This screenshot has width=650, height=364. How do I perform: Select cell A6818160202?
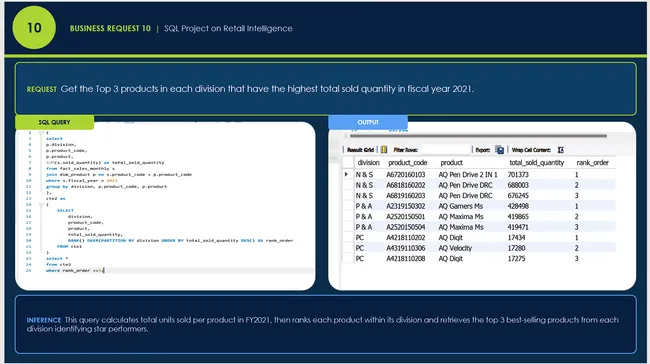(x=405, y=185)
